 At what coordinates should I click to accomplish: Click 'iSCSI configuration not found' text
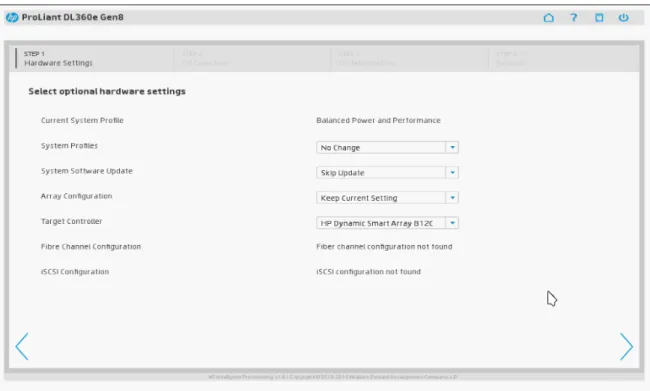tap(368, 272)
